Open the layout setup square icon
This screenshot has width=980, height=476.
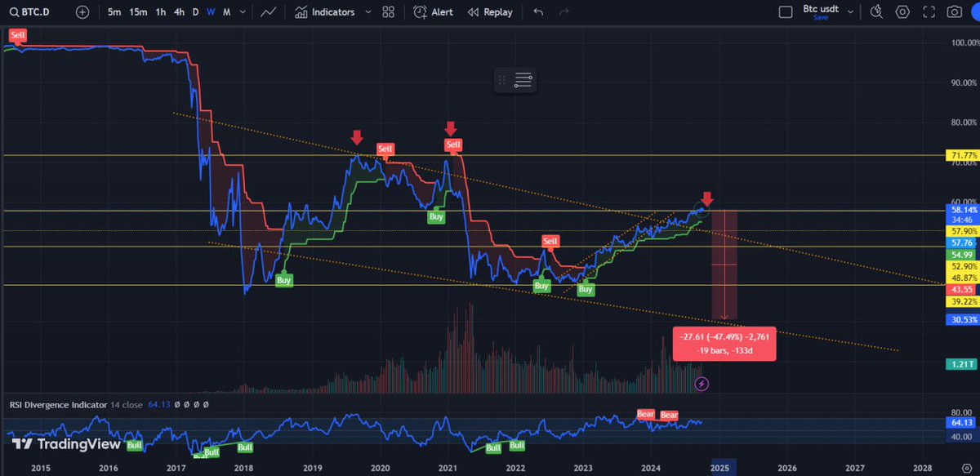point(786,12)
